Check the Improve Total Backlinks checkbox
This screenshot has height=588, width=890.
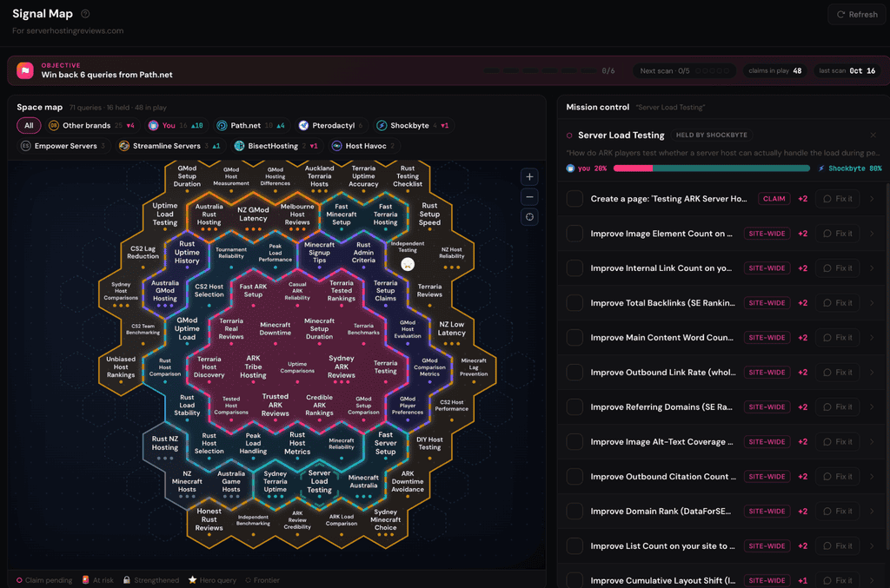coord(575,303)
